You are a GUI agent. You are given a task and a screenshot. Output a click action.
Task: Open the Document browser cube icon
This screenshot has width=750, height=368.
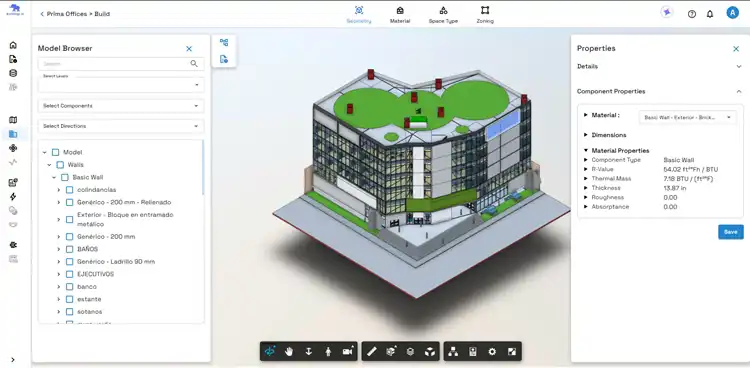pyautogui.click(x=410, y=351)
